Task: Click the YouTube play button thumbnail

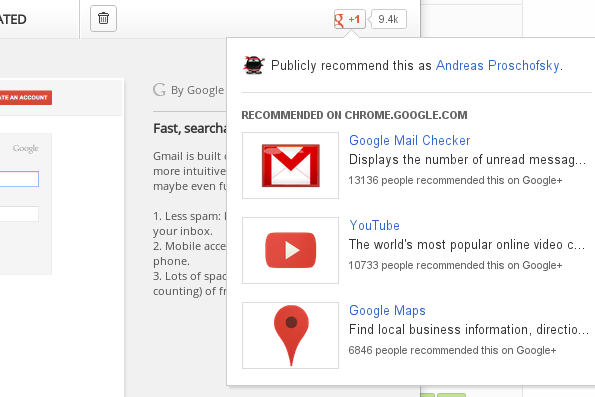Action: tap(290, 250)
